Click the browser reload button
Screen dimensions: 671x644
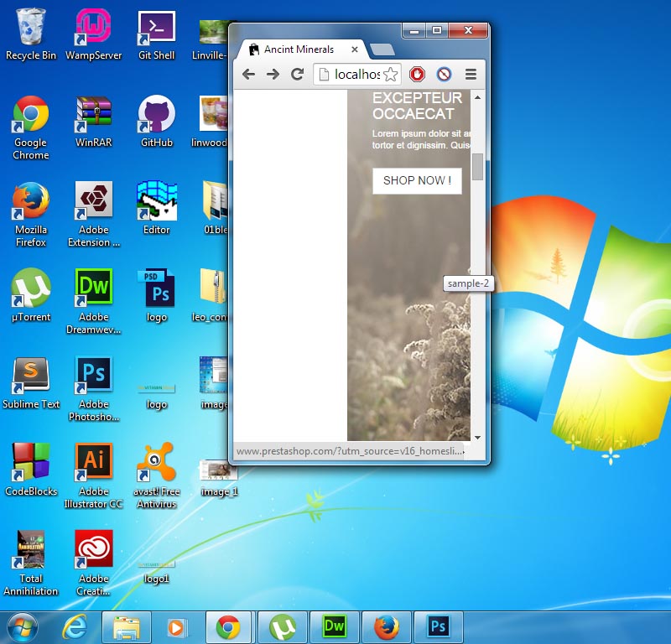pyautogui.click(x=297, y=75)
